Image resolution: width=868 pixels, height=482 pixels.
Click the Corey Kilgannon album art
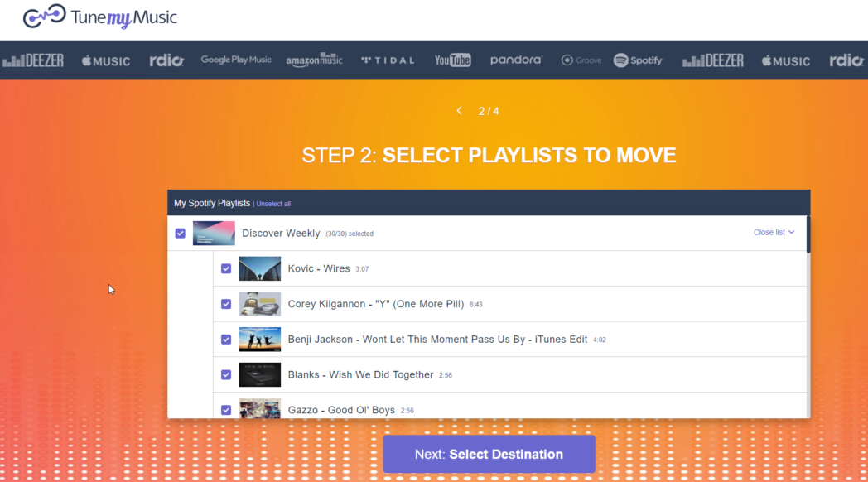pyautogui.click(x=259, y=304)
